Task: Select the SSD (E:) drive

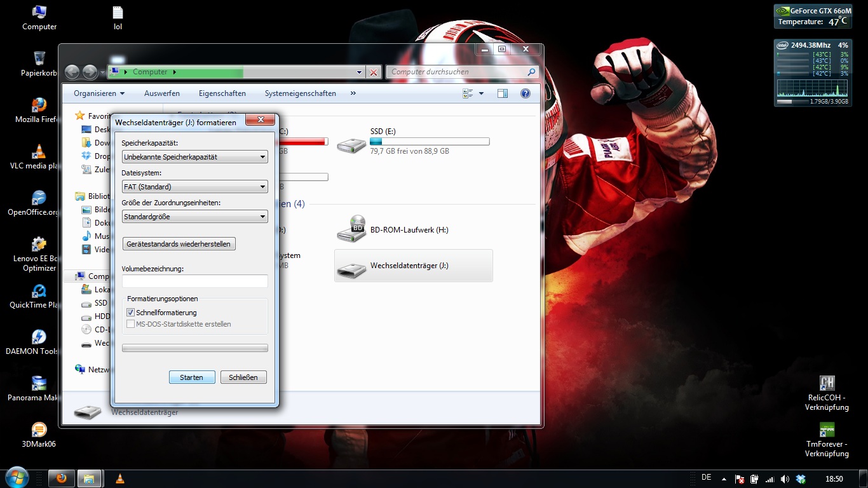Action: pos(414,141)
